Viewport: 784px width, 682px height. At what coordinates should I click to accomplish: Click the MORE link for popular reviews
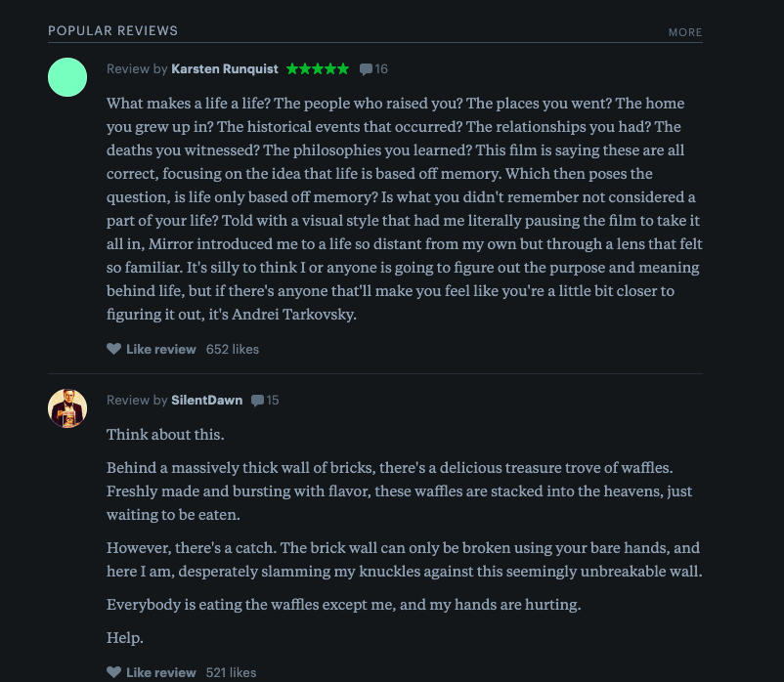[x=684, y=32]
